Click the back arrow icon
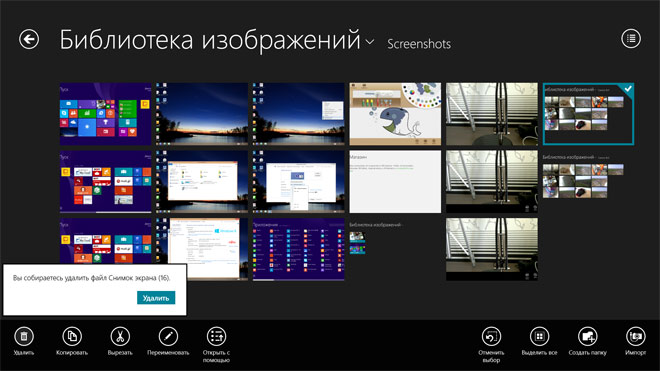 tap(29, 40)
